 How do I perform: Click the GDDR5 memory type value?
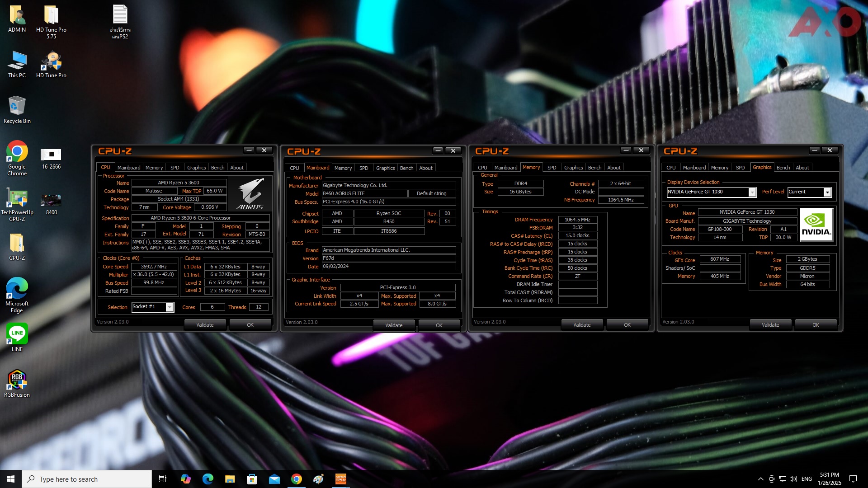[x=807, y=268]
